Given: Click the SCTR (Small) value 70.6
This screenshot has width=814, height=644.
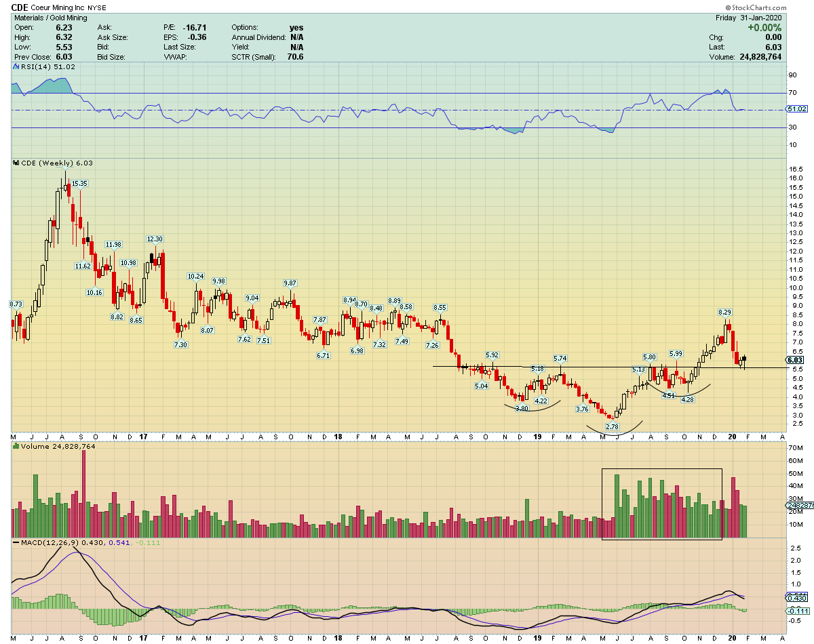Looking at the screenshot, I should tap(295, 58).
